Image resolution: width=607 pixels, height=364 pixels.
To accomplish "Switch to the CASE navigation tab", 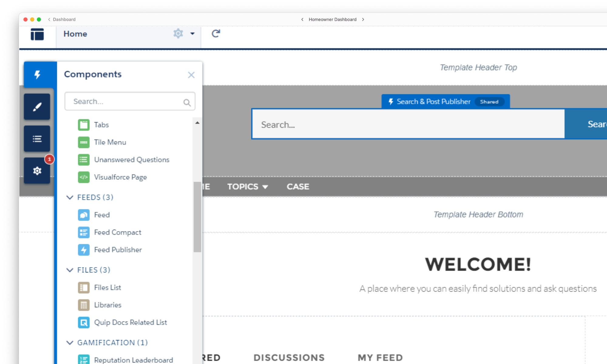I will point(298,187).
